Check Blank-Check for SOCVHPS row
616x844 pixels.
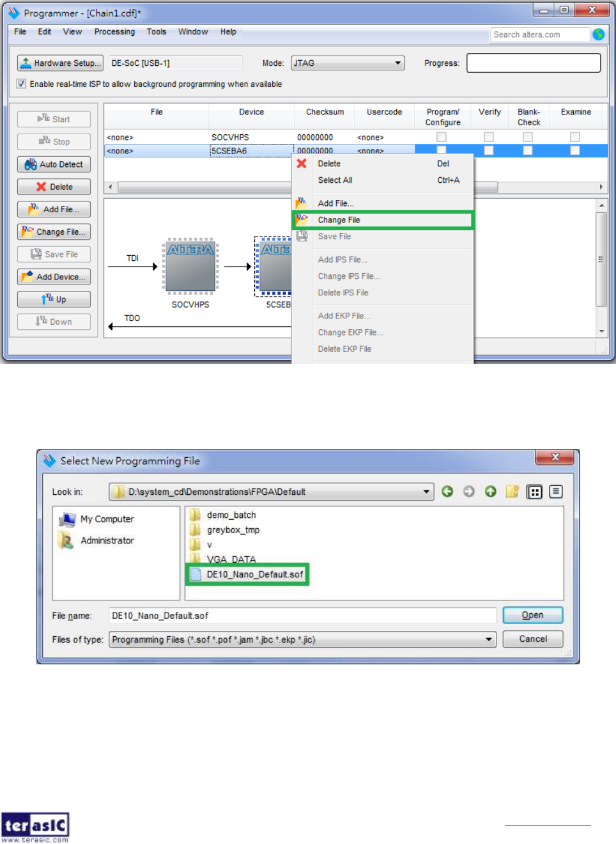(528, 137)
